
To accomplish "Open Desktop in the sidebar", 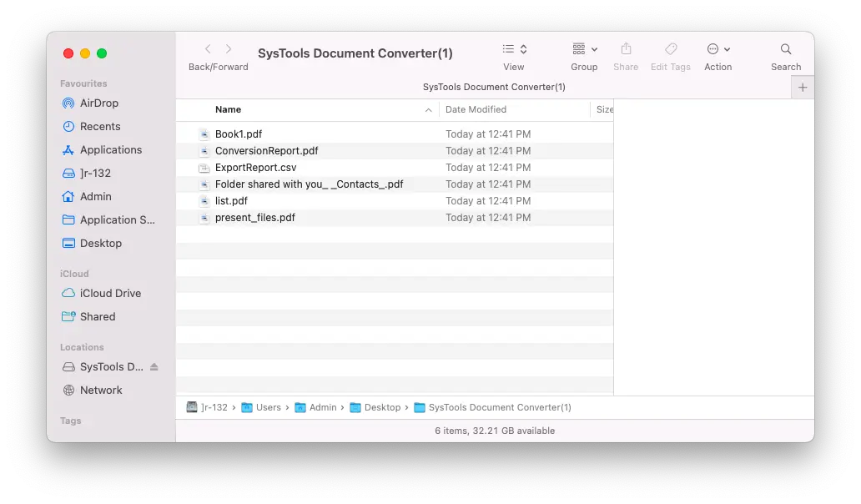I will tap(100, 243).
